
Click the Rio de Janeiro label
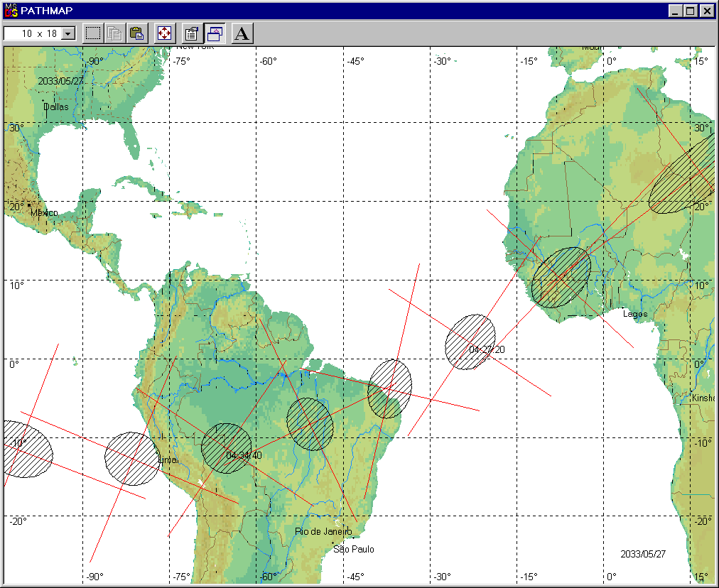[x=323, y=532]
